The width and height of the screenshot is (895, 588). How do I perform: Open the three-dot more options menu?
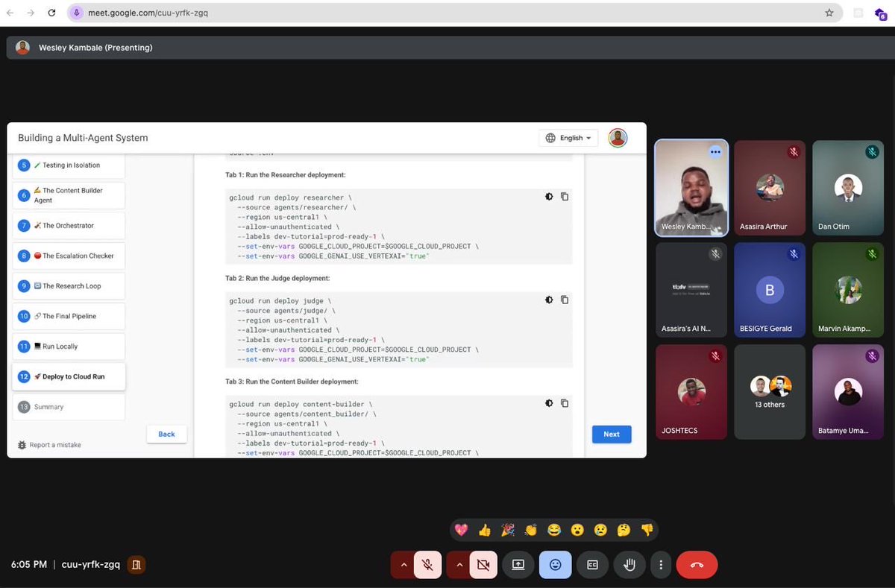(x=661, y=565)
